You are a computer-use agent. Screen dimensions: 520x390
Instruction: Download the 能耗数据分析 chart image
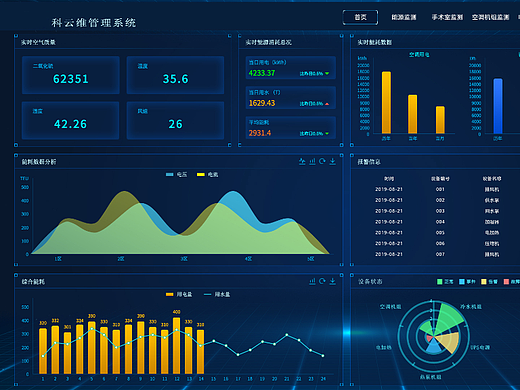tap(333, 162)
